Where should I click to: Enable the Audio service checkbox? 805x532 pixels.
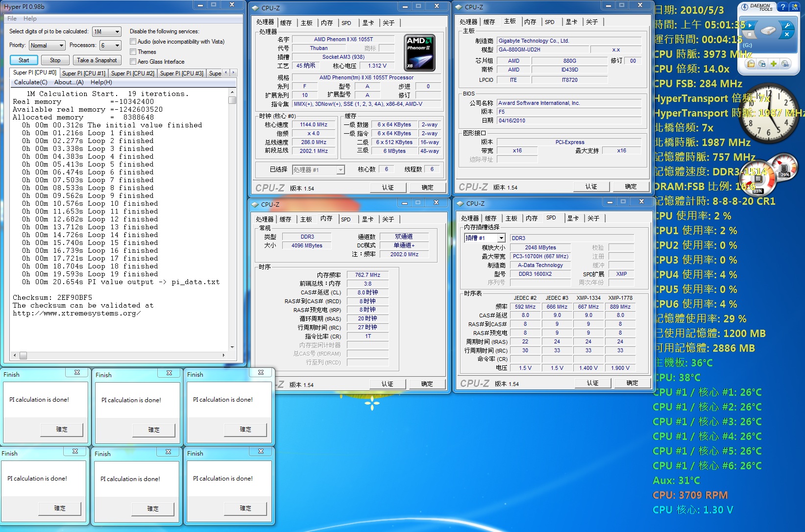click(x=133, y=42)
